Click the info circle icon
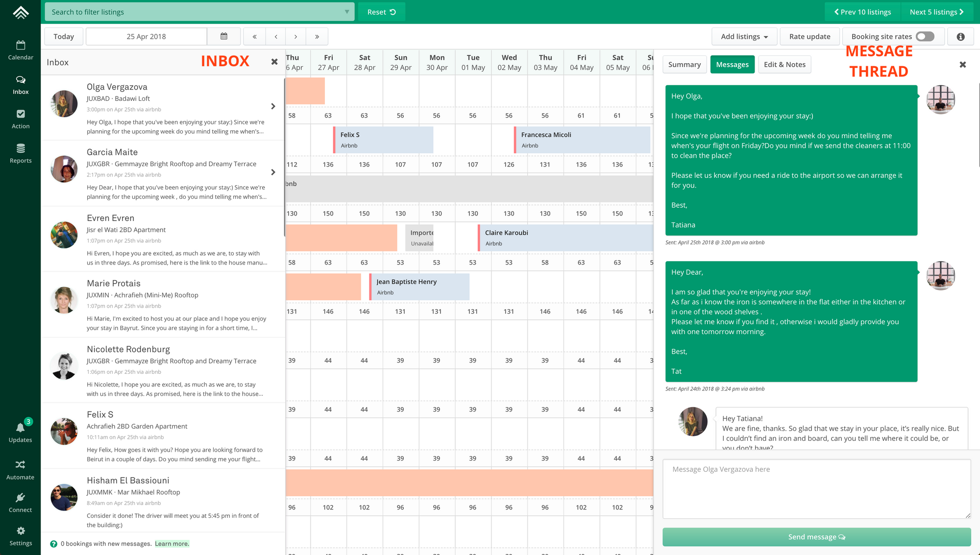Viewport: 980px width, 555px height. click(960, 37)
